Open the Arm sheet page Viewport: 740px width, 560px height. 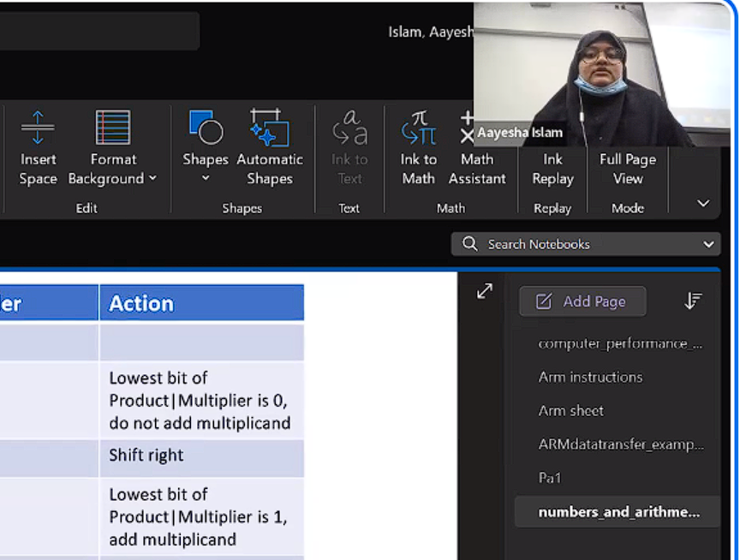tap(570, 411)
